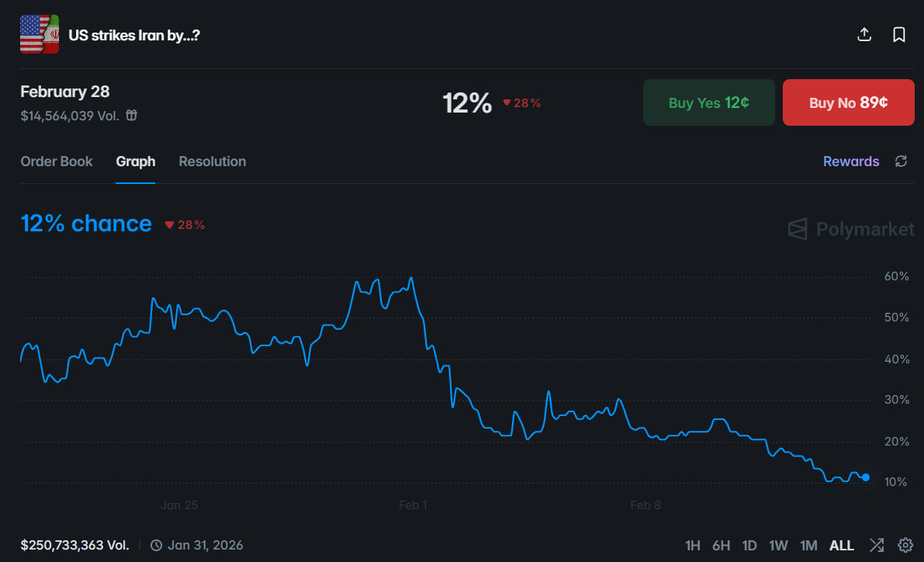Select the 1H time range

(x=693, y=546)
